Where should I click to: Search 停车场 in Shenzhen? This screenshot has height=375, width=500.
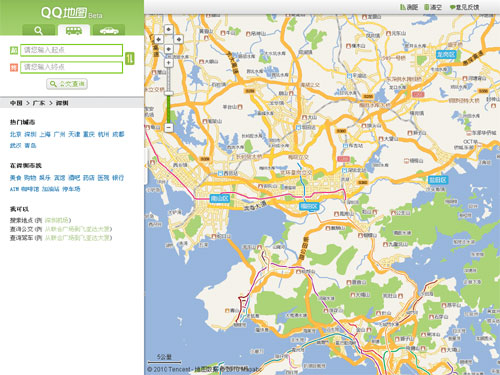[71, 189]
